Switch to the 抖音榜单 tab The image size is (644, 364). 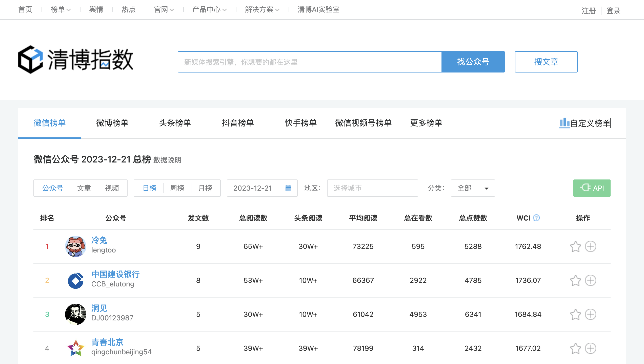tap(238, 123)
